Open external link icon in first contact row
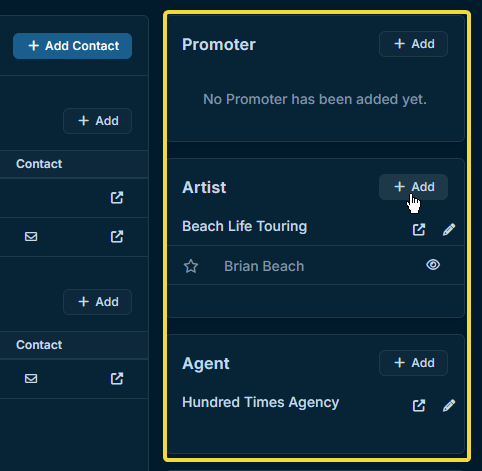Screen dimensions: 482x471 (x=117, y=198)
